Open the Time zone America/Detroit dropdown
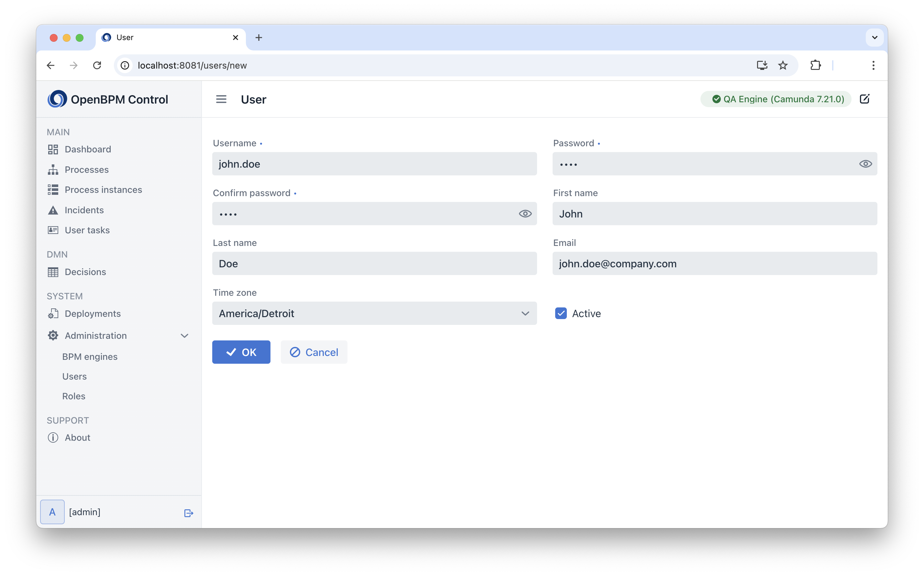This screenshot has width=924, height=576. (x=374, y=314)
